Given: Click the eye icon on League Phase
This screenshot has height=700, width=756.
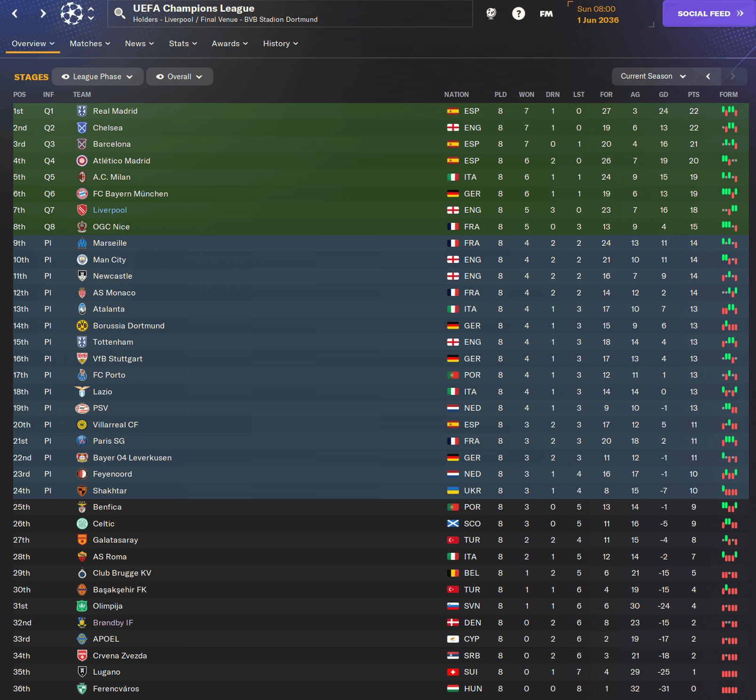Looking at the screenshot, I should [65, 77].
